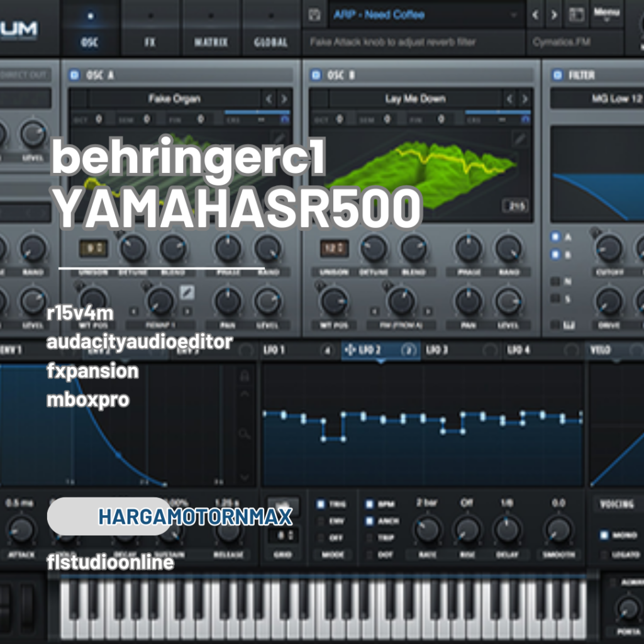Image resolution: width=644 pixels, height=644 pixels.
Task: Open the ARP - Need Coffee preset dropdown
Action: tap(427, 15)
